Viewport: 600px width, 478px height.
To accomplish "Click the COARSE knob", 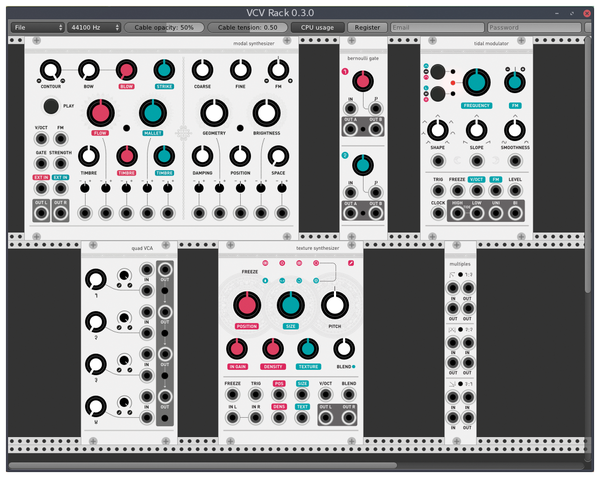I will [x=202, y=70].
